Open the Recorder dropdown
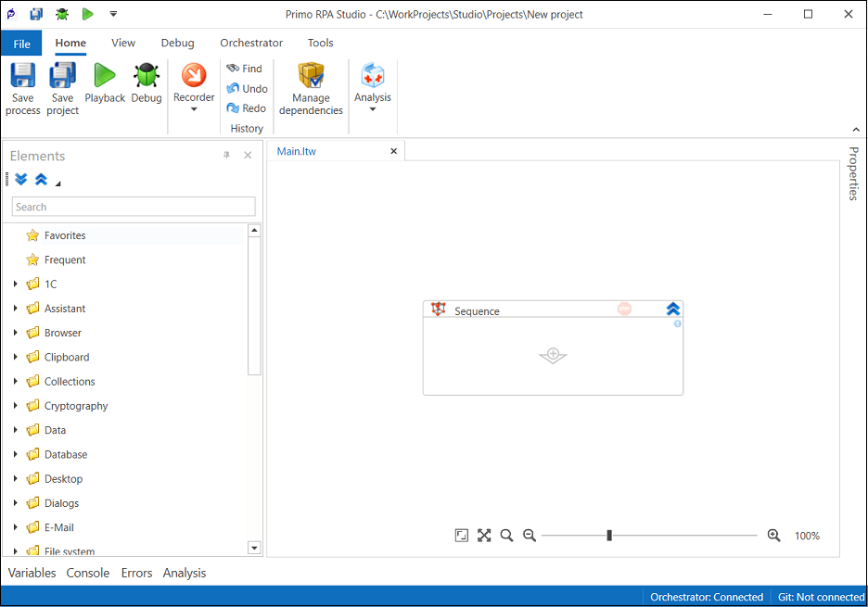 [194, 109]
